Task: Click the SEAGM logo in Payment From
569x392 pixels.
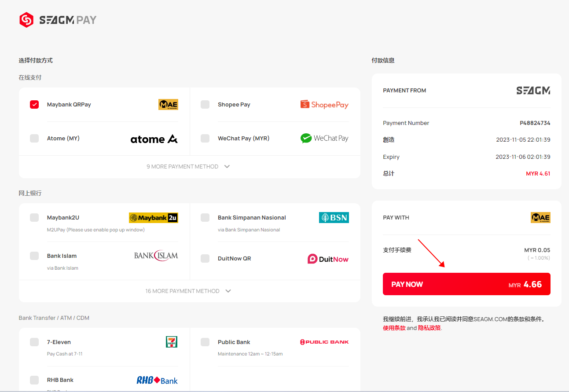Action: coord(533,90)
